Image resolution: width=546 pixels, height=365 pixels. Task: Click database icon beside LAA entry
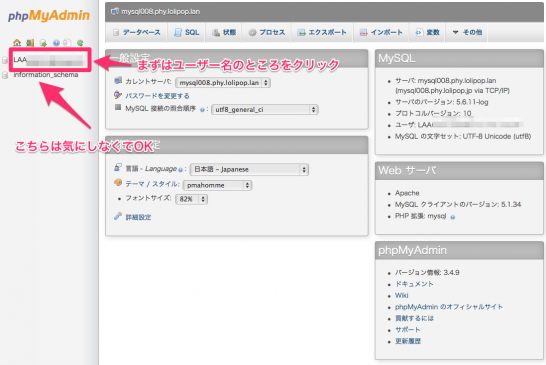point(5,60)
